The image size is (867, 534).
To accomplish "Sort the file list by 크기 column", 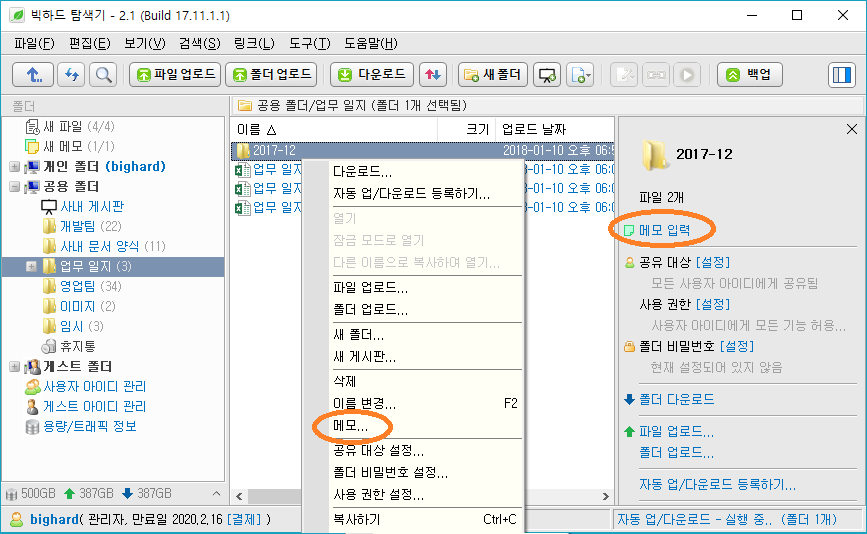I will click(x=466, y=129).
